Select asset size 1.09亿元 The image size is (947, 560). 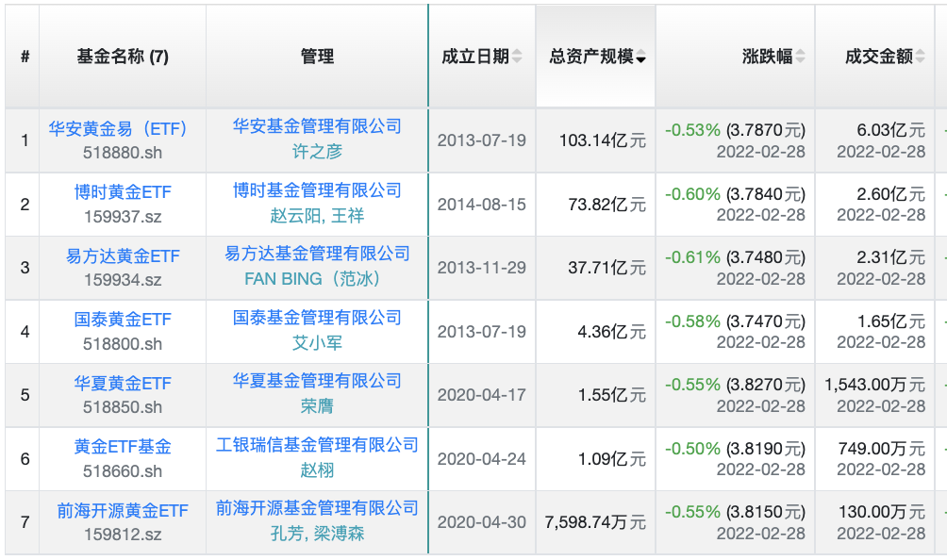[x=611, y=459]
